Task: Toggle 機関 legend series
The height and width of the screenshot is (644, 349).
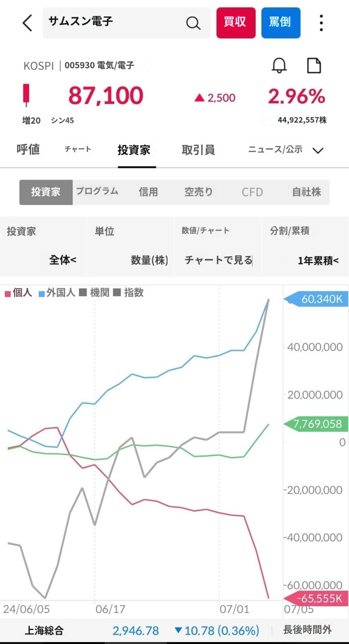Action: pyautogui.click(x=95, y=293)
